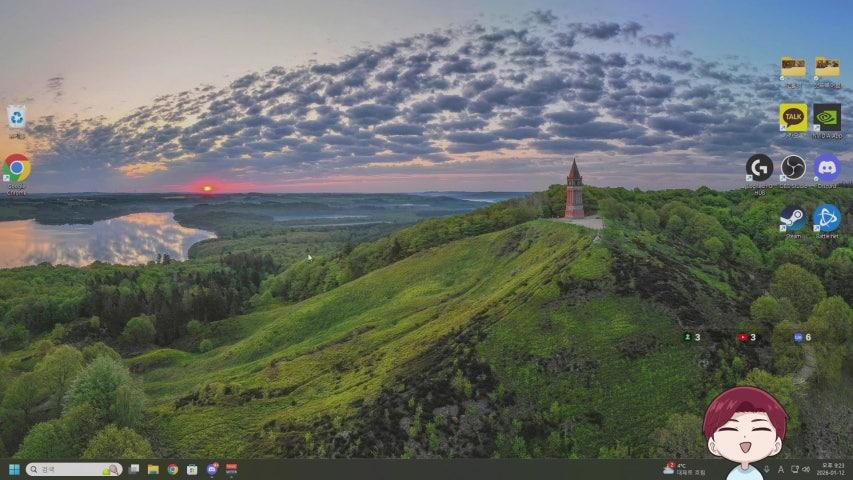
Task: Open Discord from the taskbar
Action: (212, 469)
